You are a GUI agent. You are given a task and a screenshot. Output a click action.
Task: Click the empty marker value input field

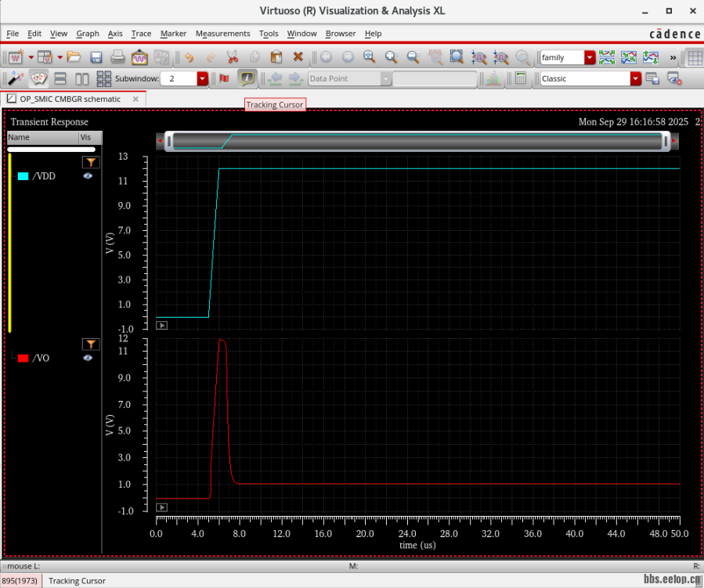435,78
